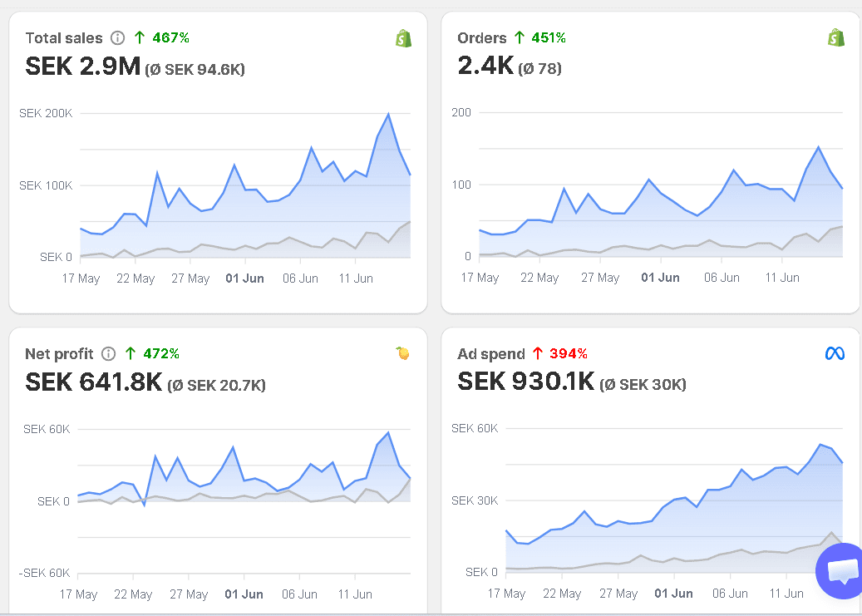
Task: Click the average (Ø SEK 94.6K) text
Action: 195,69
